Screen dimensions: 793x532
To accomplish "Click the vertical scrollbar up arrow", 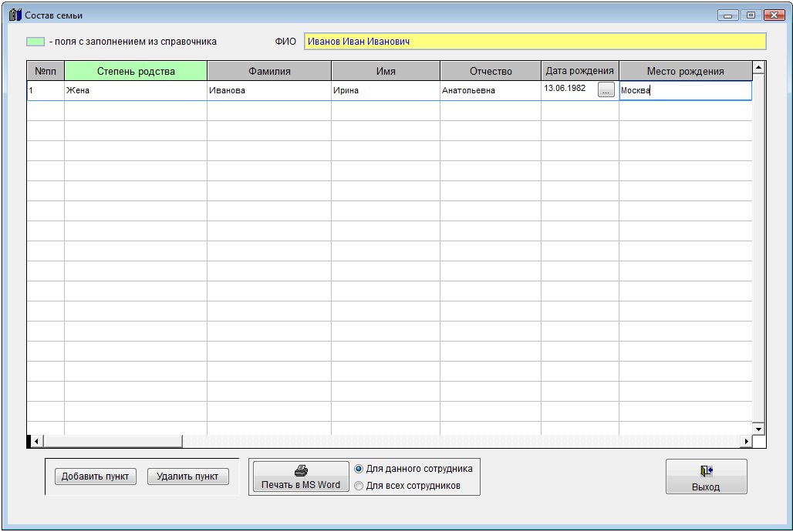I will (x=758, y=67).
